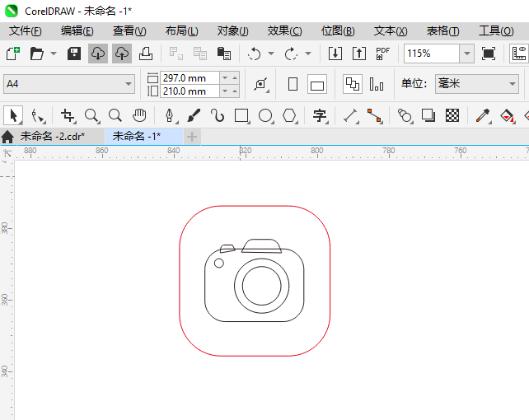
Task: Select the Connector tool
Action: coord(375,115)
